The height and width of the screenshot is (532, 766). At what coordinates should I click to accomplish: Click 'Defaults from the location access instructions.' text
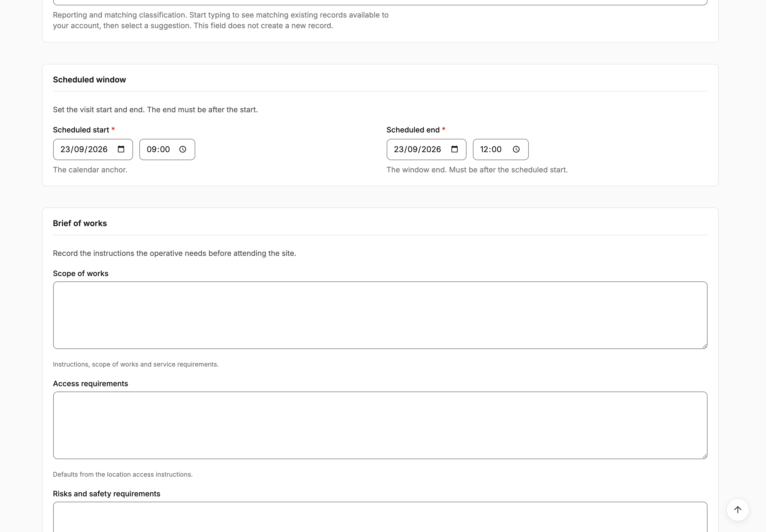(x=123, y=474)
